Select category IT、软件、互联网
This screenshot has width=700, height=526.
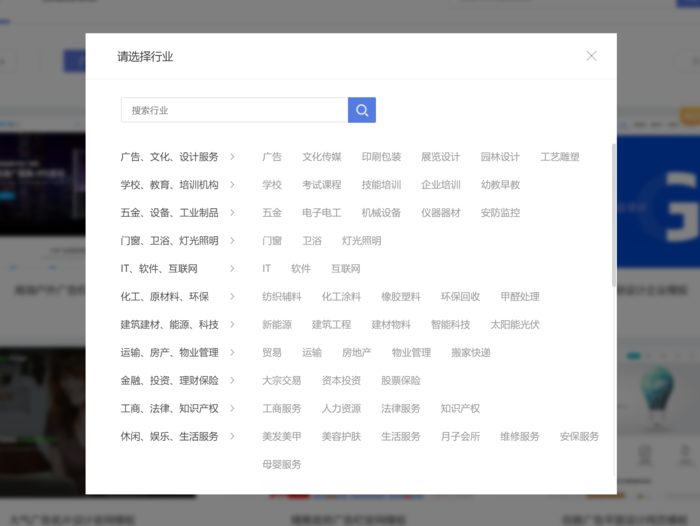(159, 268)
